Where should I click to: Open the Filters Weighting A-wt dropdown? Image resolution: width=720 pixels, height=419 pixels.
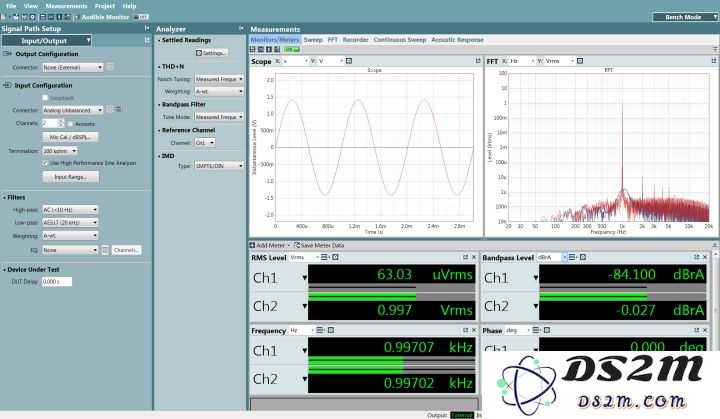pyautogui.click(x=70, y=235)
